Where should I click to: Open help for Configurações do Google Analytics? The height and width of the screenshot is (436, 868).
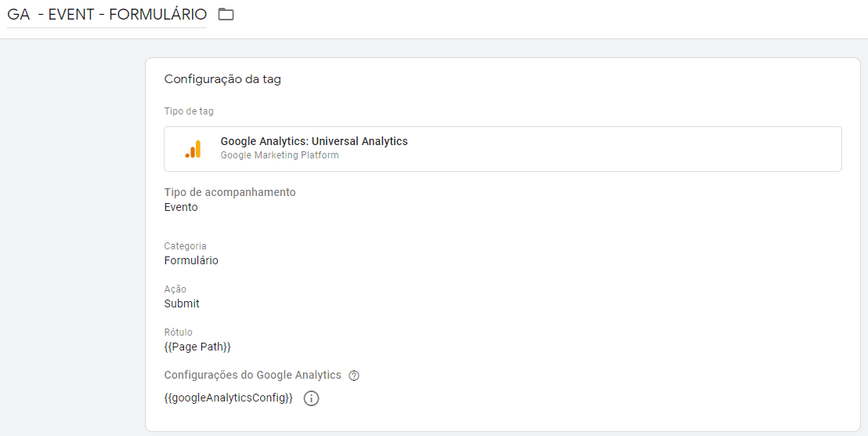[354, 376]
